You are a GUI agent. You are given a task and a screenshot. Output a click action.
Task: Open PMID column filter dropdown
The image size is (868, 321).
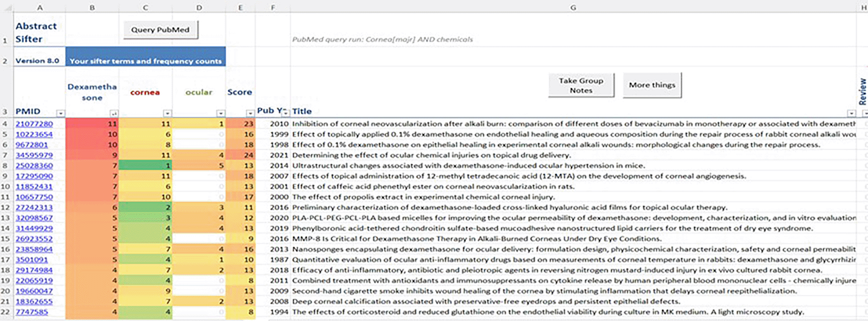[60, 113]
